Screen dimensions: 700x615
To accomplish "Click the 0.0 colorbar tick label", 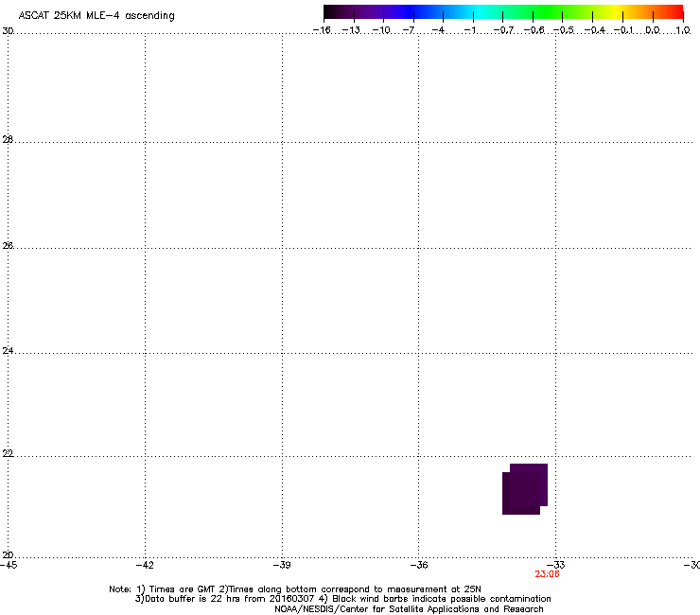I will coord(653,30).
